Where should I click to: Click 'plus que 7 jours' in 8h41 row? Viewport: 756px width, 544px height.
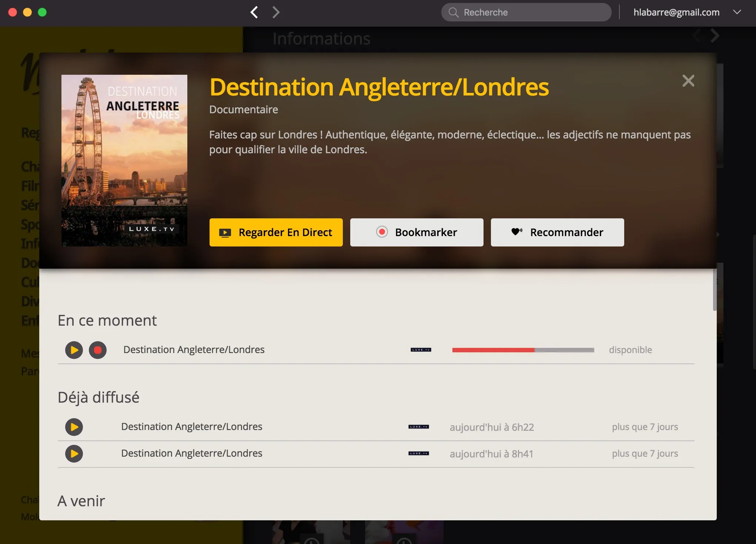[645, 454]
